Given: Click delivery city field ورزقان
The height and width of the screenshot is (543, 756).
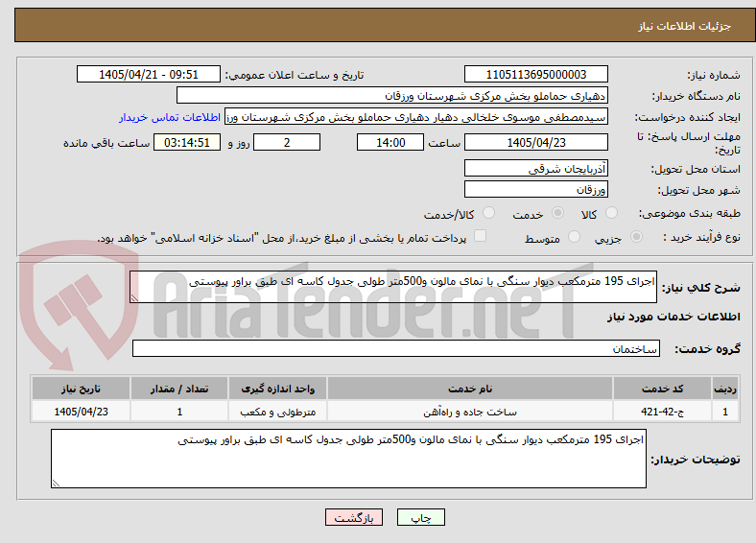Looking at the screenshot, I should 535,189.
